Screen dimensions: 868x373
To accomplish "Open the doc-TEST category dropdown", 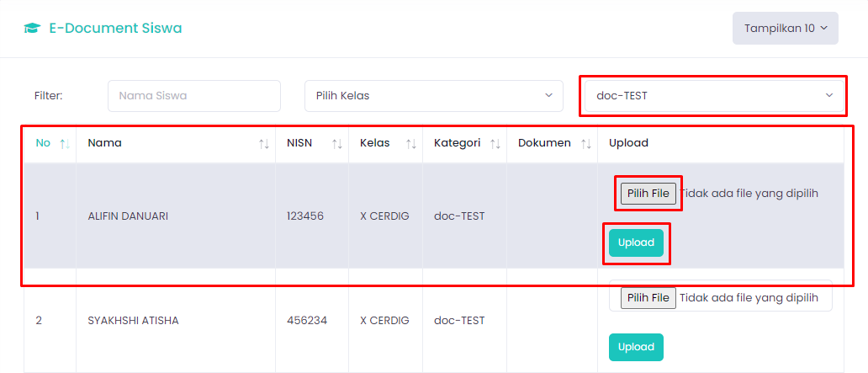I will click(714, 96).
